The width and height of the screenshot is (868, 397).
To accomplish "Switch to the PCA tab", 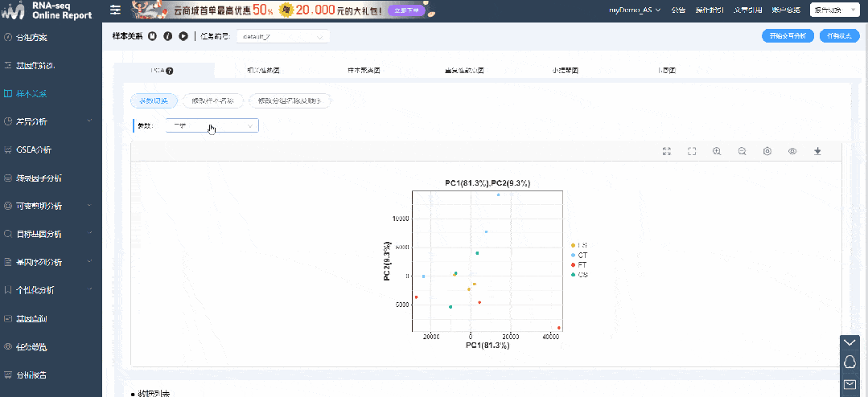I will pos(163,71).
